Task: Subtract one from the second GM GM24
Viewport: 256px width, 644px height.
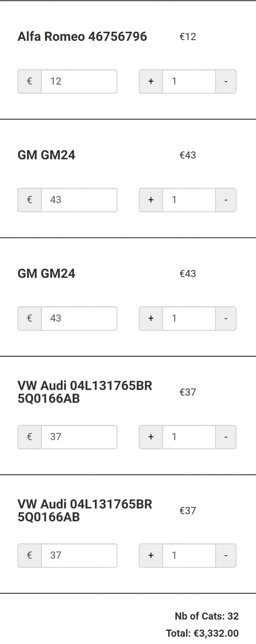Action: (226, 319)
